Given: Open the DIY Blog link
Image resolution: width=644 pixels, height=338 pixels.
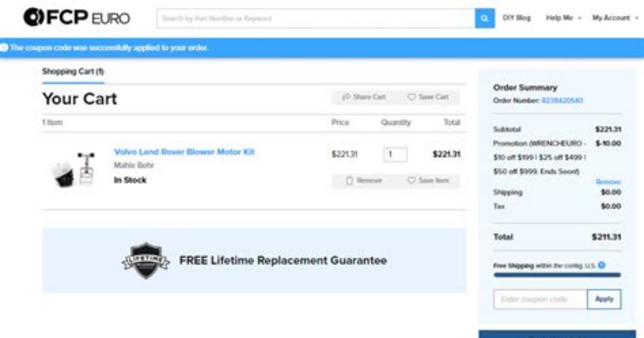Looking at the screenshot, I should coord(516,18).
